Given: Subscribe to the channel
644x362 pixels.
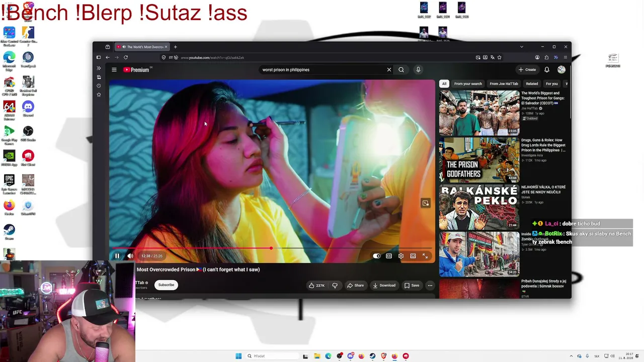Looking at the screenshot, I should [166, 285].
